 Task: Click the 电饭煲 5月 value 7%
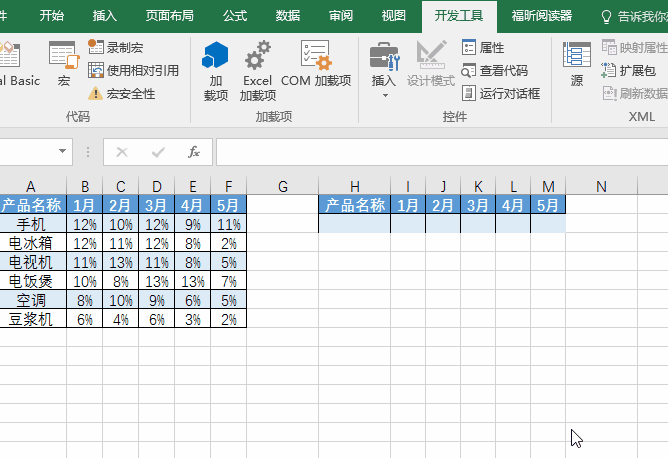229,281
